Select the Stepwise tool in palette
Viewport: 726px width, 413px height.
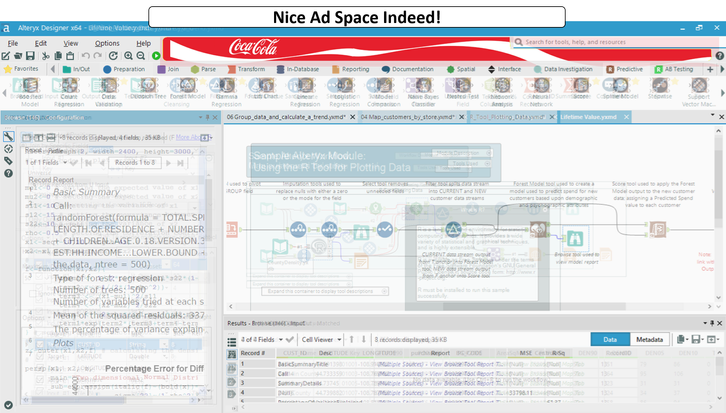660,89
